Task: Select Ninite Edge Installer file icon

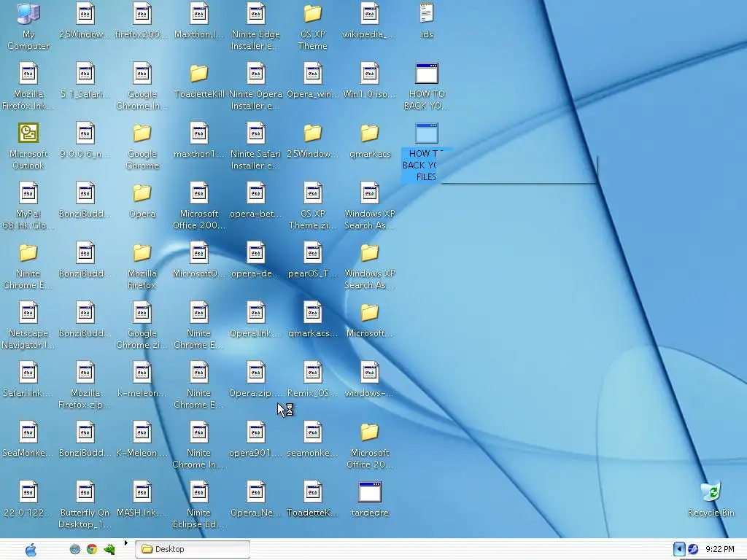Action: pos(256,15)
